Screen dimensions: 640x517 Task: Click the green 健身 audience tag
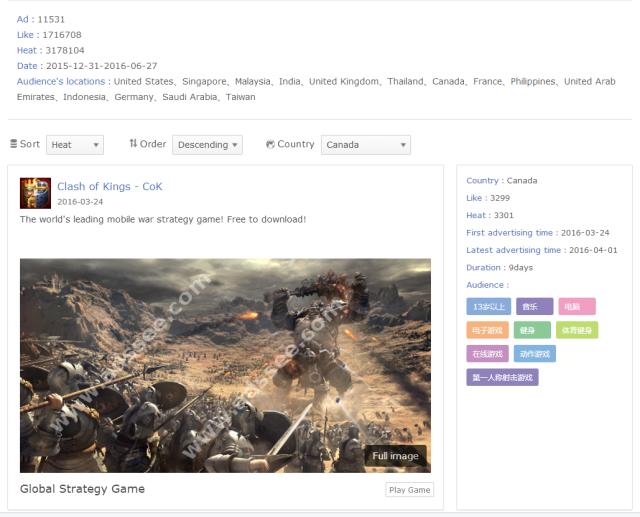tap(532, 330)
